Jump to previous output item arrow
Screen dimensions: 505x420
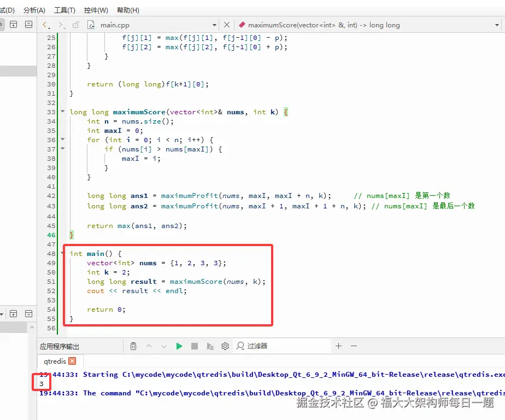coord(149,346)
